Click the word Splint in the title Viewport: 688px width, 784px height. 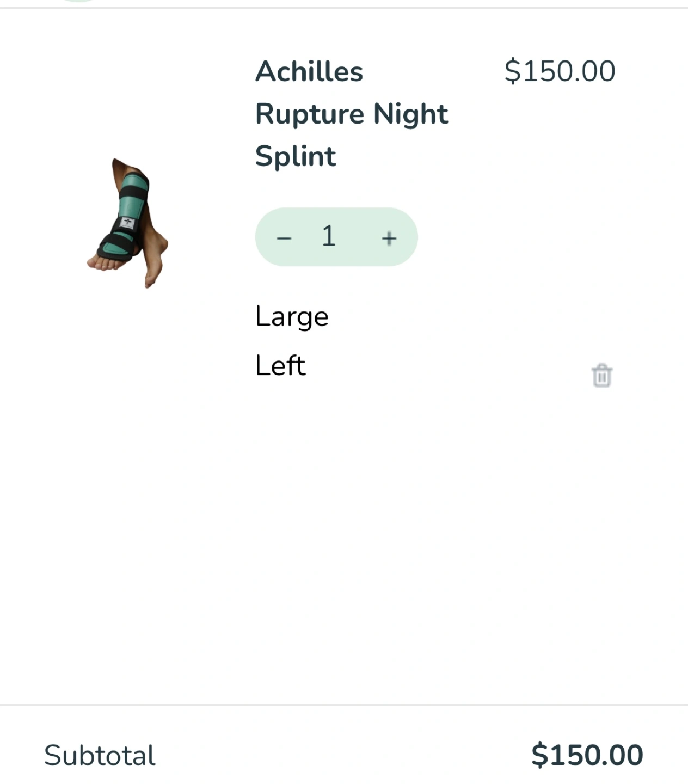(x=296, y=156)
